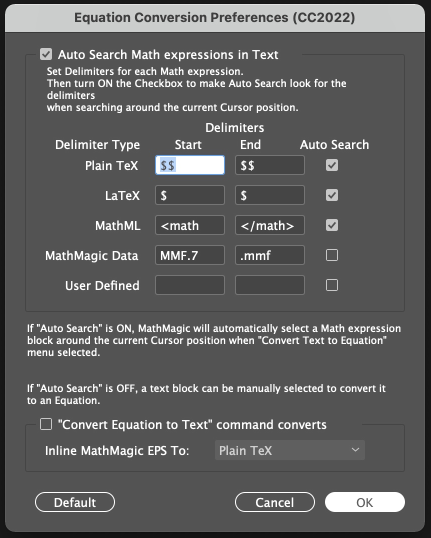The height and width of the screenshot is (538, 431).
Task: Click the MathMagic Data Start field MMF.7
Action: 190,255
